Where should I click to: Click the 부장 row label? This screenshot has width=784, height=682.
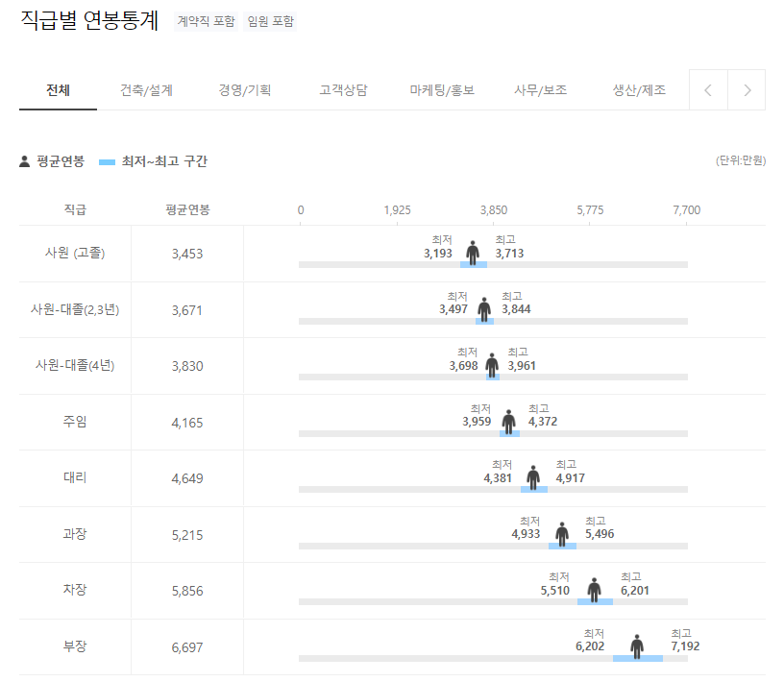[75, 647]
